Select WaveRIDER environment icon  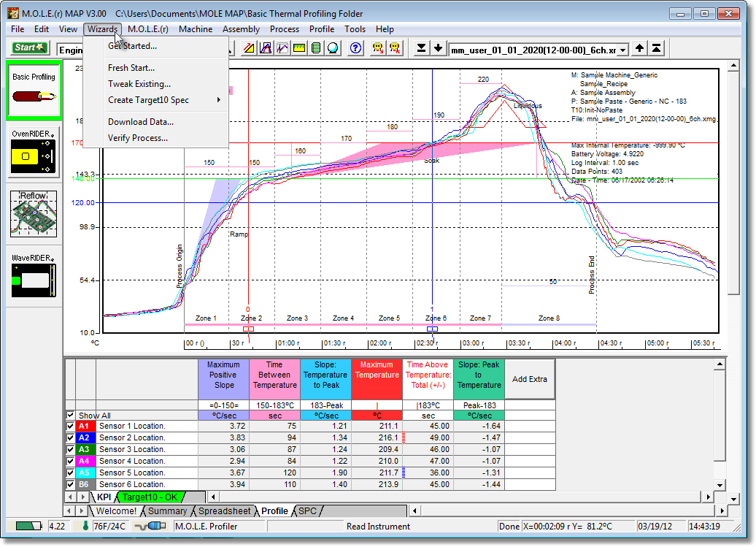point(34,275)
